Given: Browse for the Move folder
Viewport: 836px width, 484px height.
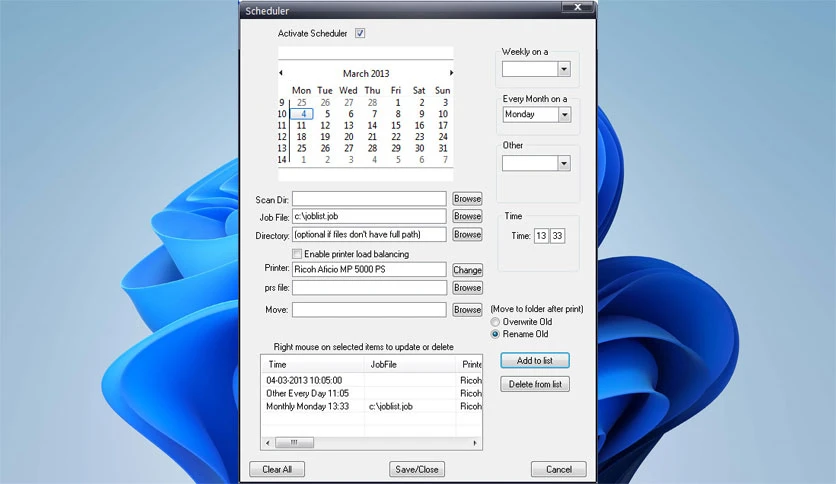Looking at the screenshot, I should pyautogui.click(x=468, y=310).
